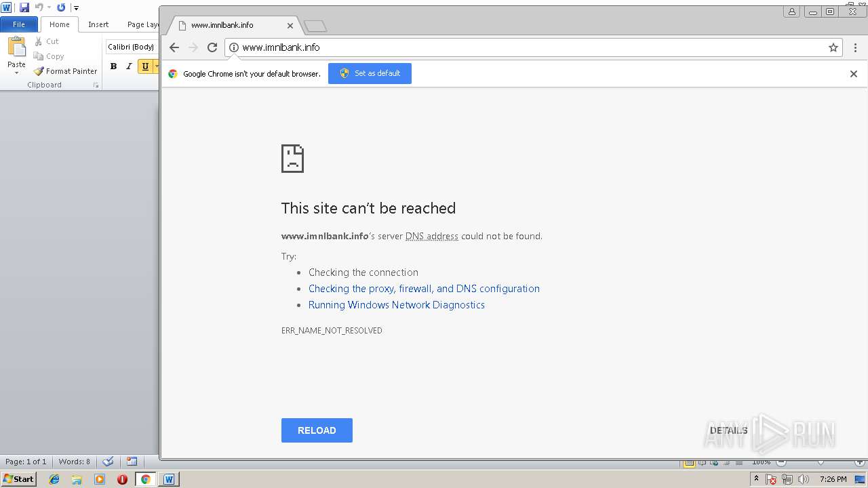The image size is (868, 488).
Task: Click the Page: 1 of 1 status indicator
Action: (26, 462)
